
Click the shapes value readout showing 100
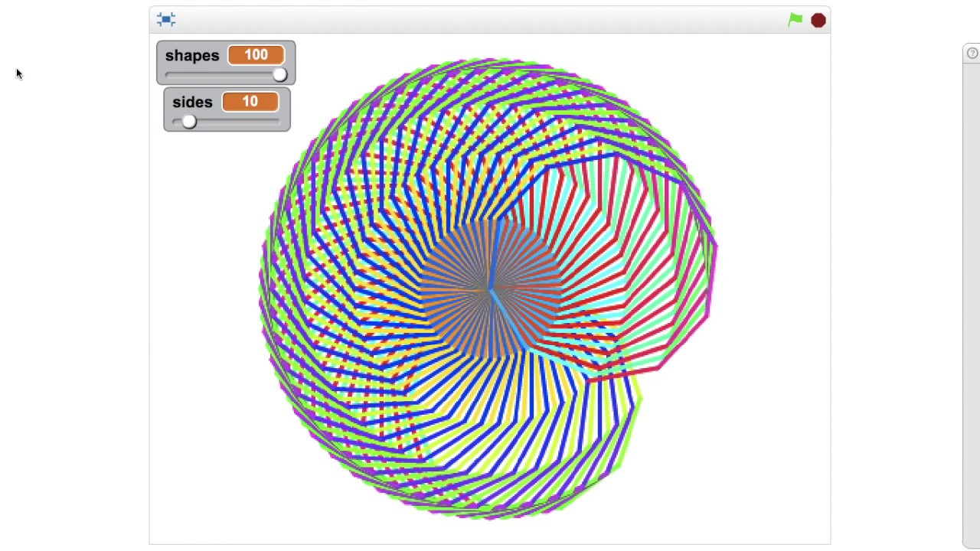point(256,55)
